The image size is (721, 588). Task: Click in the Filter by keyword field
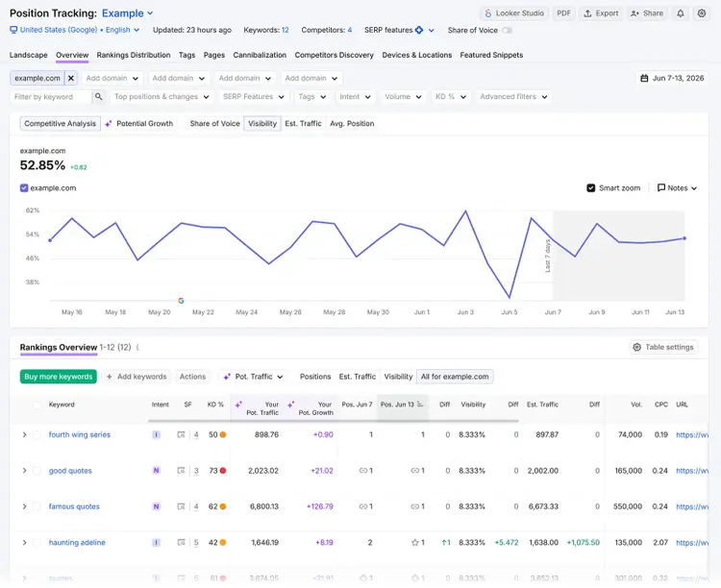[x=51, y=96]
